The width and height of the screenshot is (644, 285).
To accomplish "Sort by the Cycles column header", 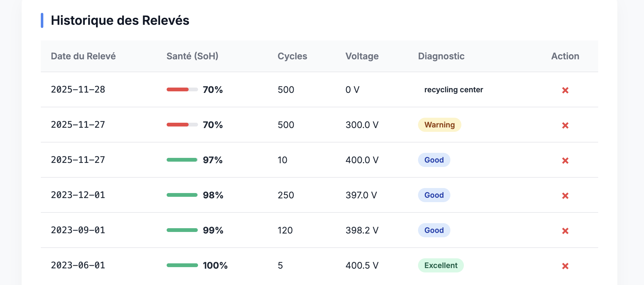I will pyautogui.click(x=292, y=56).
